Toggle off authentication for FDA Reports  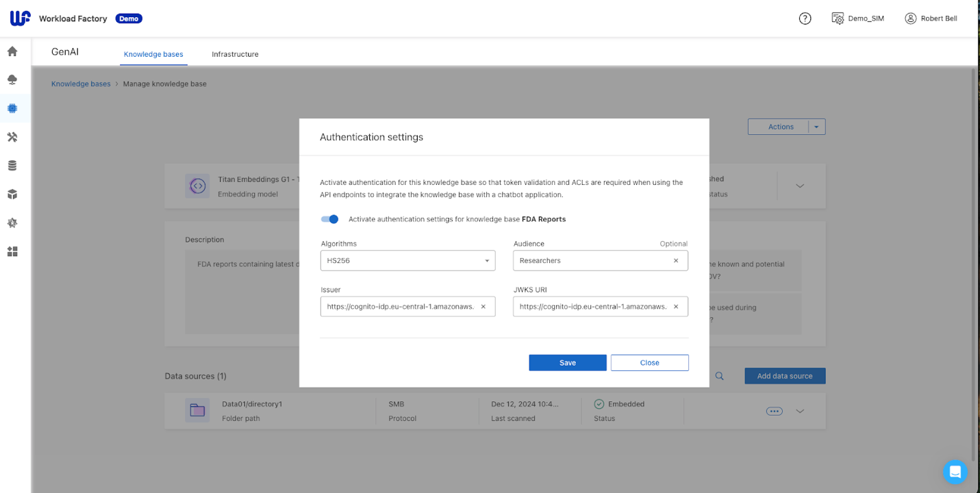329,219
